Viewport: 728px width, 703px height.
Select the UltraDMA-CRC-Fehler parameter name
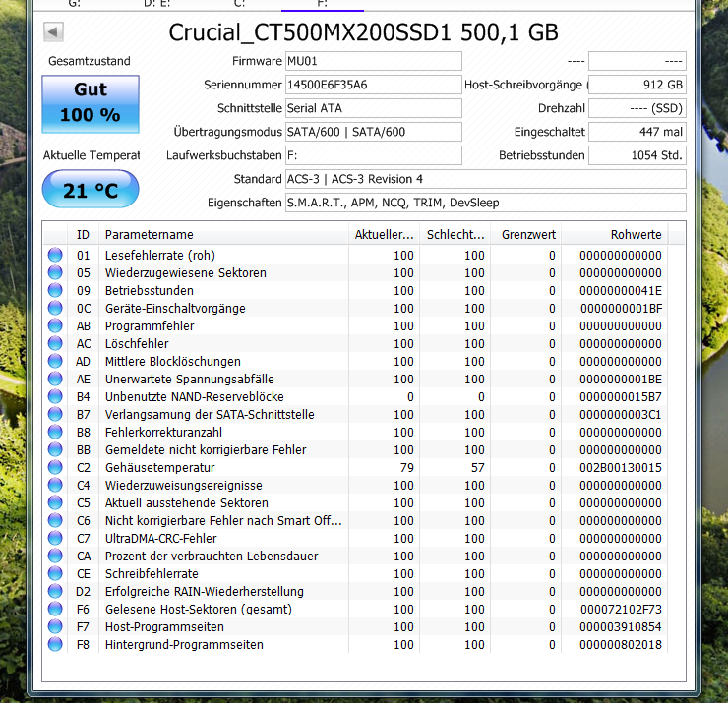160,538
